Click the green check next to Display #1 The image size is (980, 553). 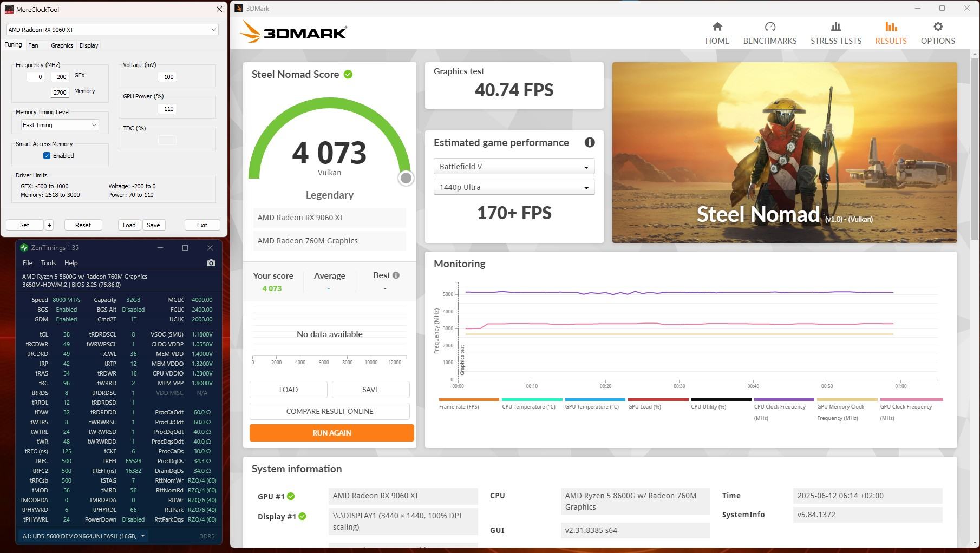pos(302,516)
